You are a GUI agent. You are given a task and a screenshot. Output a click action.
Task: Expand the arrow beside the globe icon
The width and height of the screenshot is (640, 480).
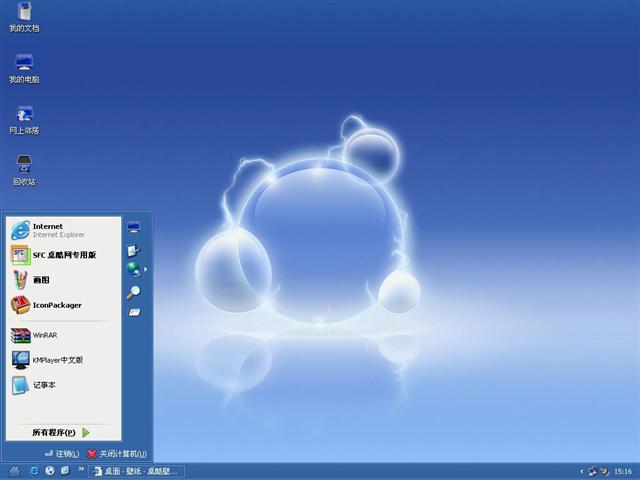click(146, 269)
